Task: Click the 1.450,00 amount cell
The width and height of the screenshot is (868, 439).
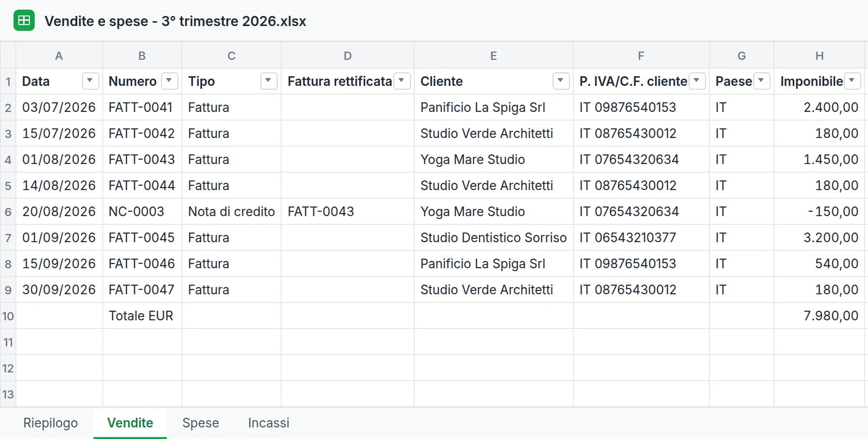Action: point(819,159)
